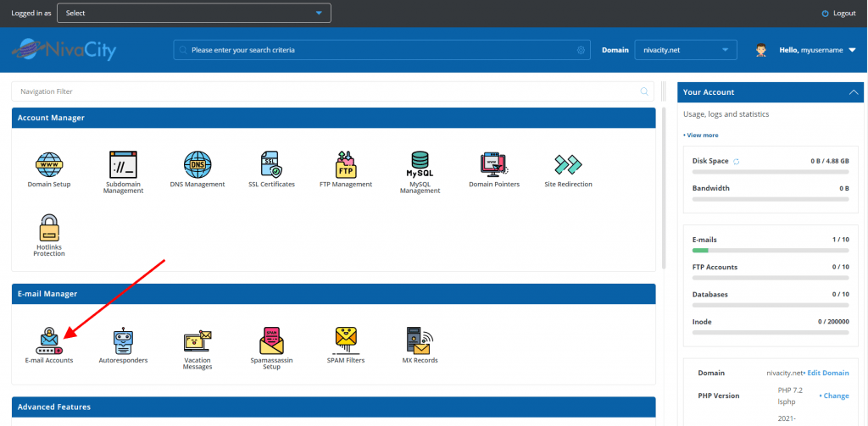
Task: Click the search settings gear icon
Action: click(x=581, y=50)
